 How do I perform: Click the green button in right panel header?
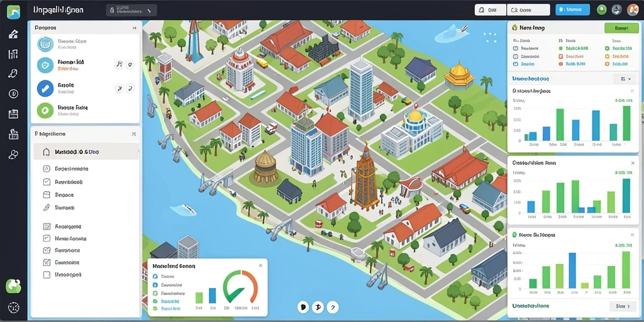click(621, 28)
